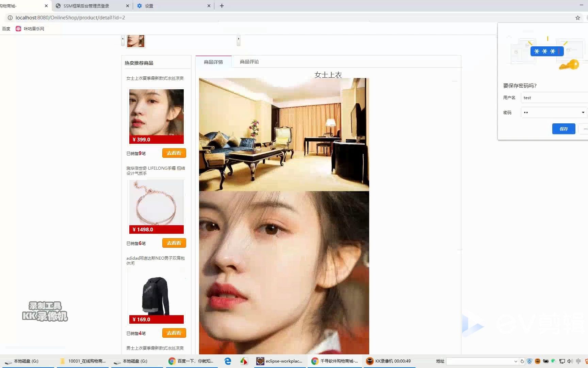Close the 购物商城 tab
The height and width of the screenshot is (368, 588).
46,6
